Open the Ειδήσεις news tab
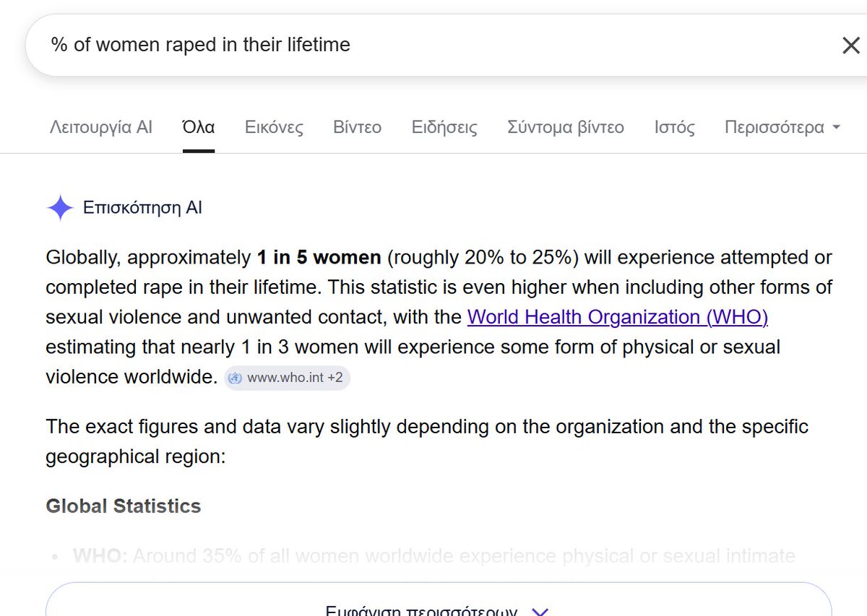The image size is (867, 616). click(444, 128)
